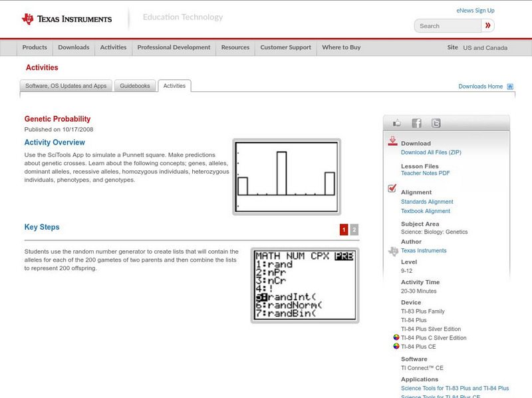Click the red checkmark Alignment icon

pyautogui.click(x=392, y=189)
